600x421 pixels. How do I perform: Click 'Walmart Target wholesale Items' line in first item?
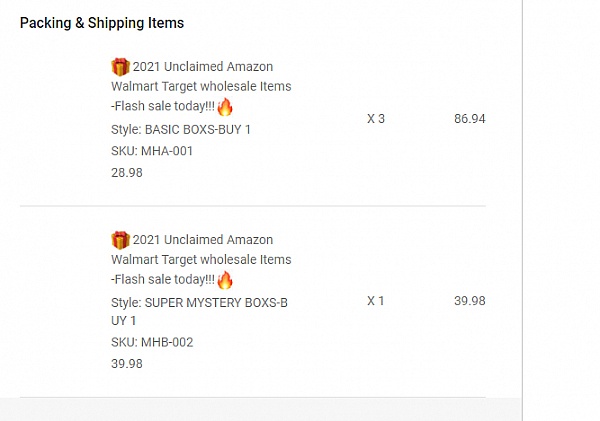201,86
